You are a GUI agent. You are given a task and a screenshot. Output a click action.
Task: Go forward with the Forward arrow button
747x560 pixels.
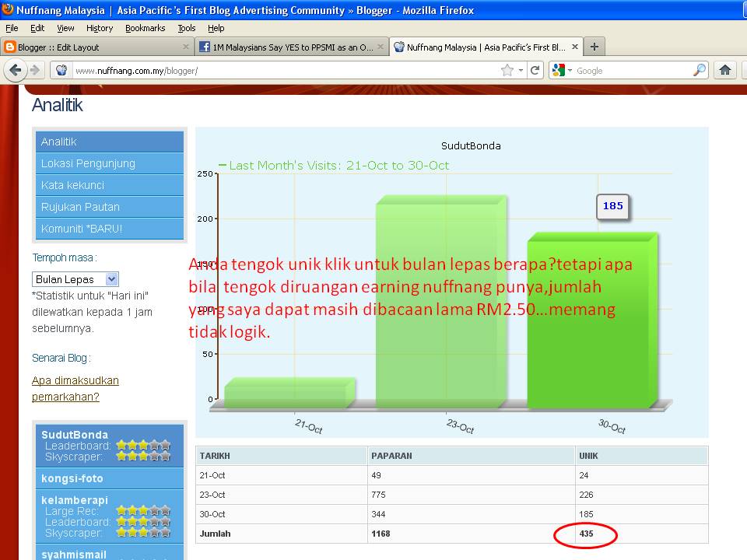point(35,71)
